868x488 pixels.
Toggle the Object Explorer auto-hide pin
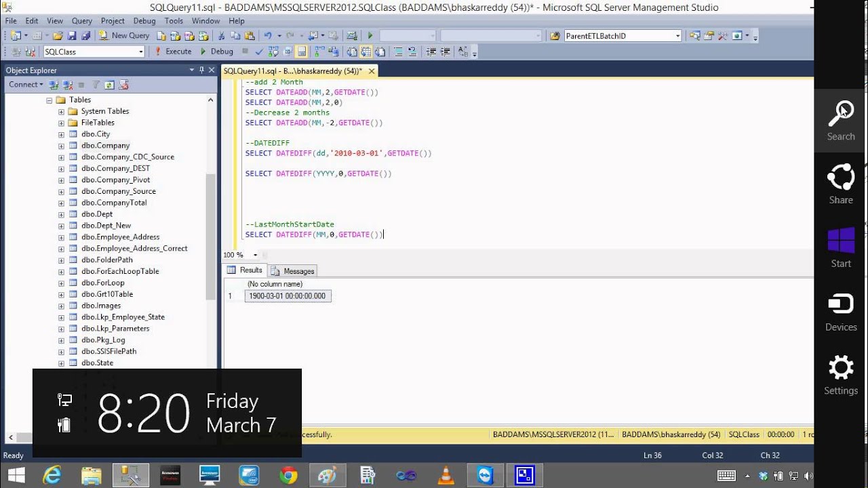201,70
